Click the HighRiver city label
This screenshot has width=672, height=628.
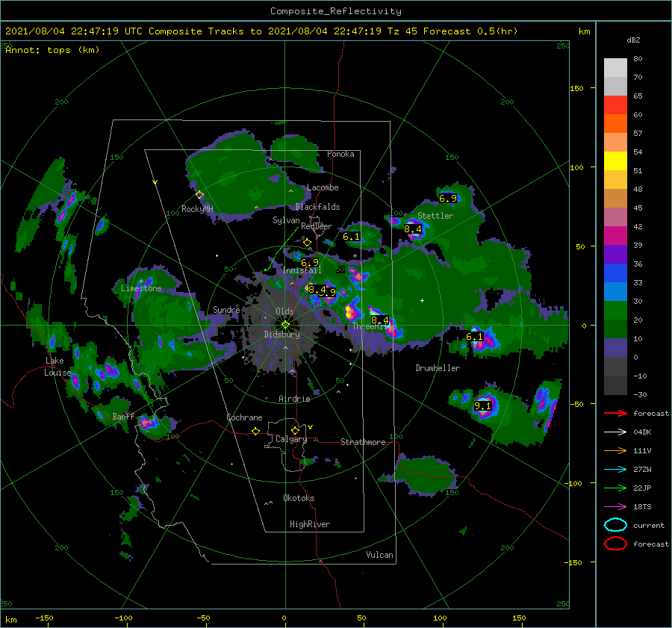pyautogui.click(x=310, y=524)
